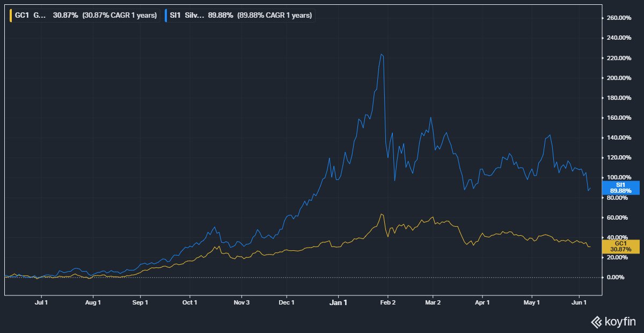Click the GC1 30.87% price axis tag

(621, 246)
